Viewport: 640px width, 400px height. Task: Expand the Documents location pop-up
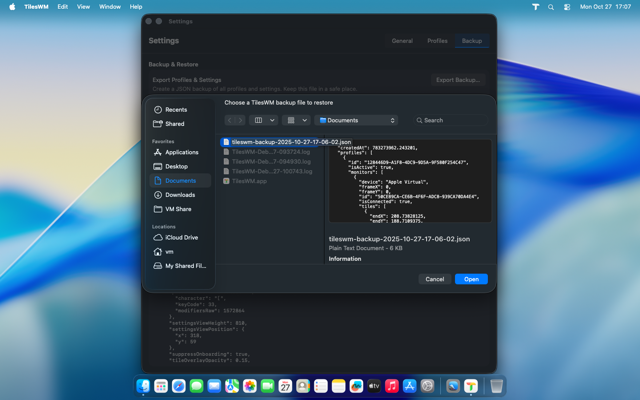pos(356,120)
